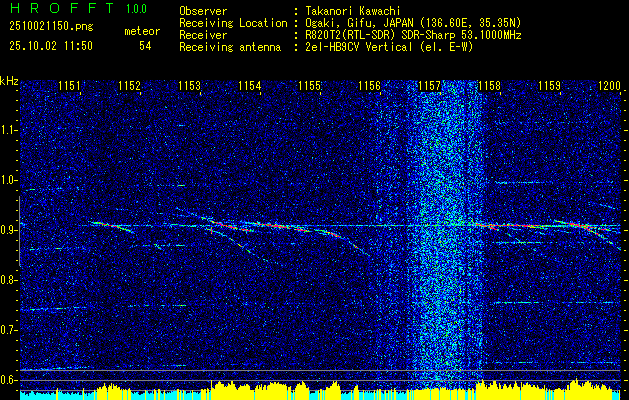Click the 1156 time axis marker
This screenshot has height=400, width=629.
point(369,86)
